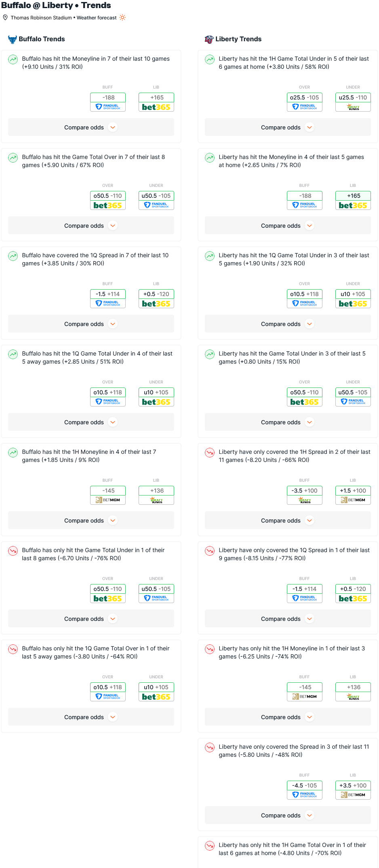Click the sun weather forecast icon
This screenshot has height=868, width=379.
tap(122, 17)
